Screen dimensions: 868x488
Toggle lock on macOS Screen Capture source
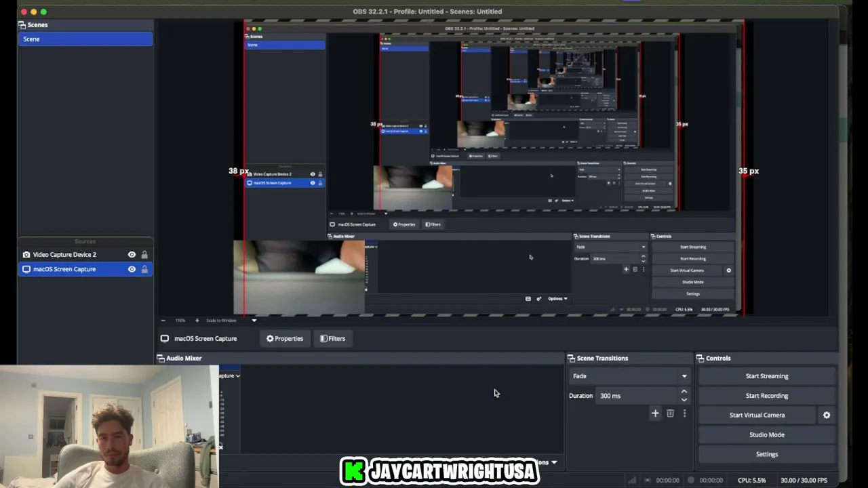[x=144, y=269]
